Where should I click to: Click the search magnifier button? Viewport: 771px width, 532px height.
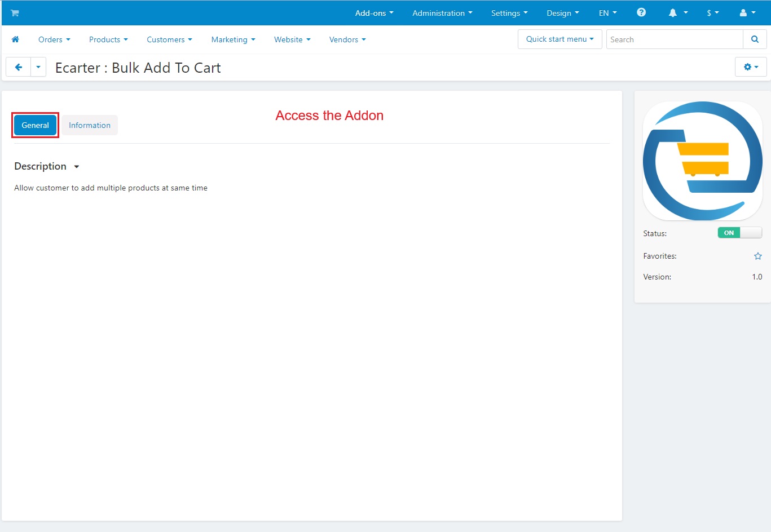tap(755, 39)
